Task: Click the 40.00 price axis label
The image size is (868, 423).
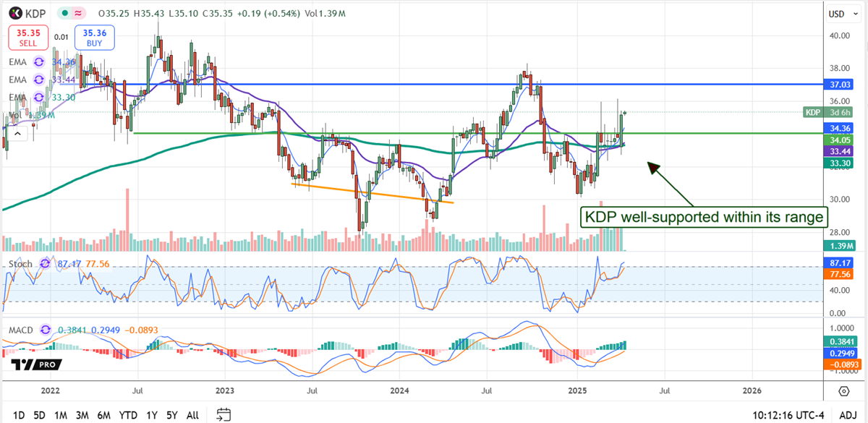Action: (x=840, y=35)
